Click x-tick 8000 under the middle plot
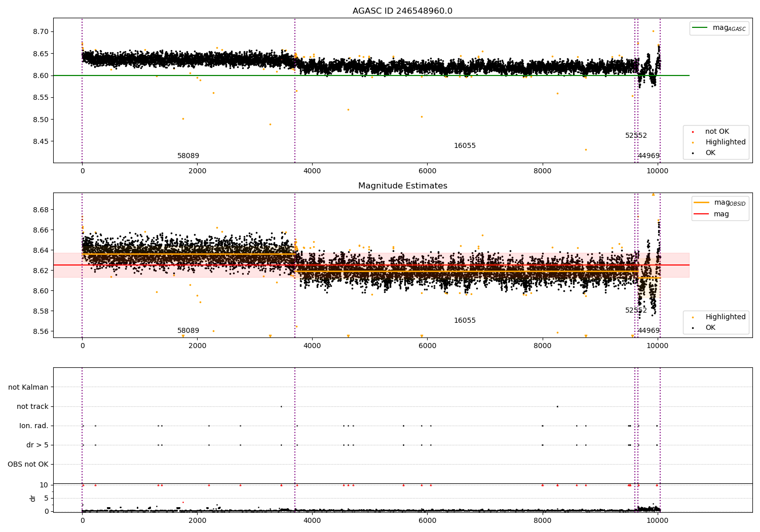Viewport: 760px width, 532px height. [543, 346]
